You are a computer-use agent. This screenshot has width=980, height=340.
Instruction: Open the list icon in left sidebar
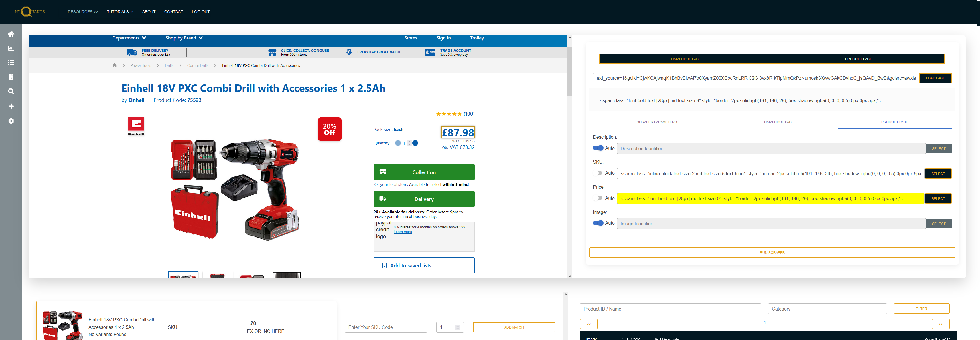(x=11, y=63)
